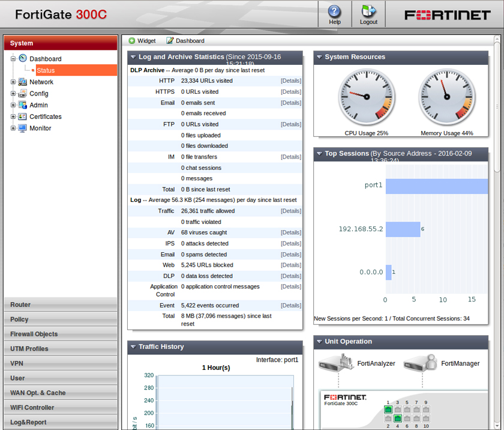Click grey port 2 on the unit diagram
Image resolution: width=504 pixels, height=430 pixels.
388,419
